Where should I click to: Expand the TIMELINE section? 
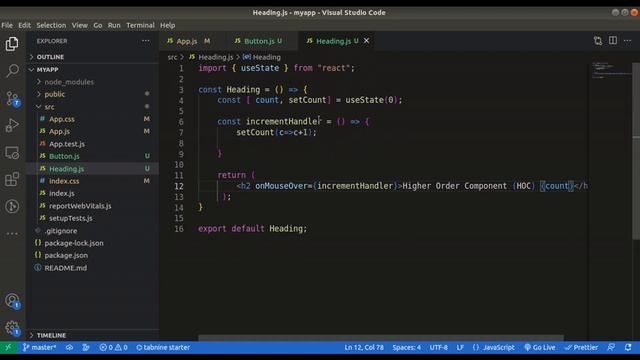(93, 335)
